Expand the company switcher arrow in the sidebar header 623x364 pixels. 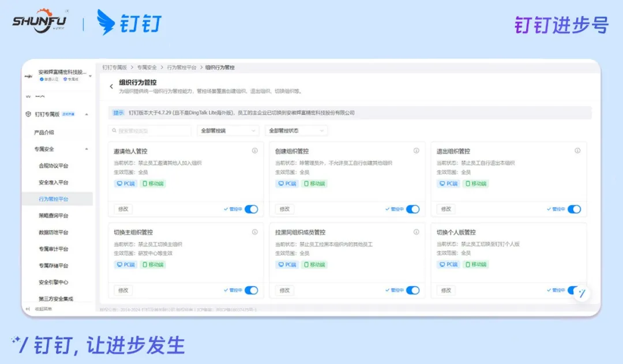90,76
